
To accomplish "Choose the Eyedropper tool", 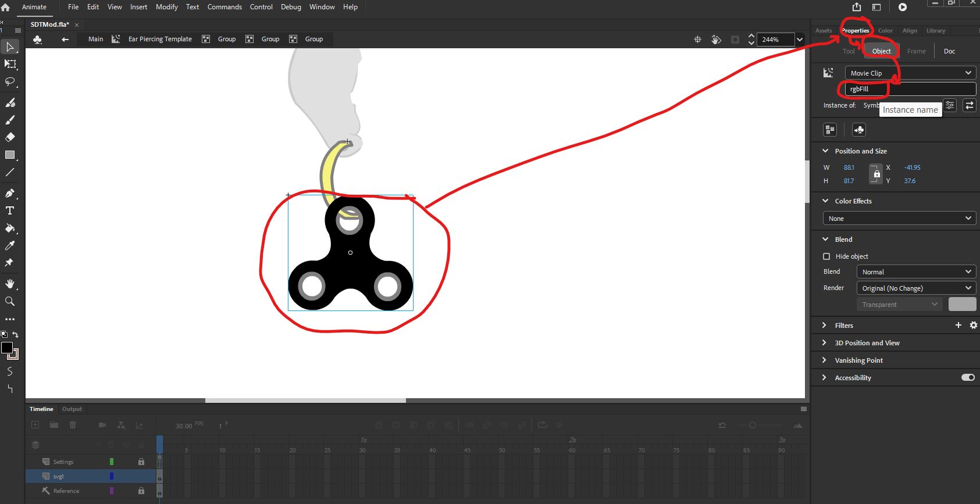I will click(10, 245).
